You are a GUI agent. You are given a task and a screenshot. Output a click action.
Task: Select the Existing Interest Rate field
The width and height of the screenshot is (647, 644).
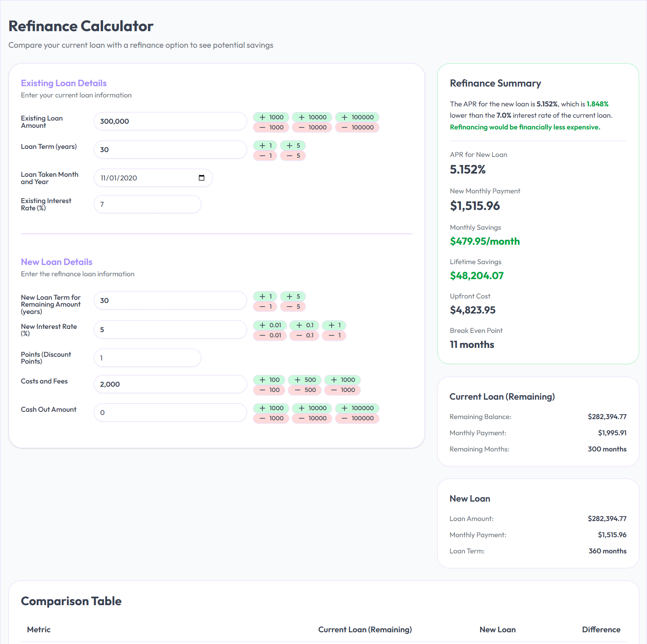147,204
